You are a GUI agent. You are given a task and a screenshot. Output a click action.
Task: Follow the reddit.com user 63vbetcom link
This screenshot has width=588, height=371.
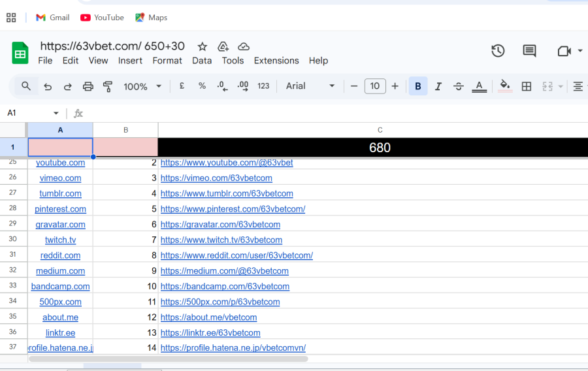tap(237, 255)
